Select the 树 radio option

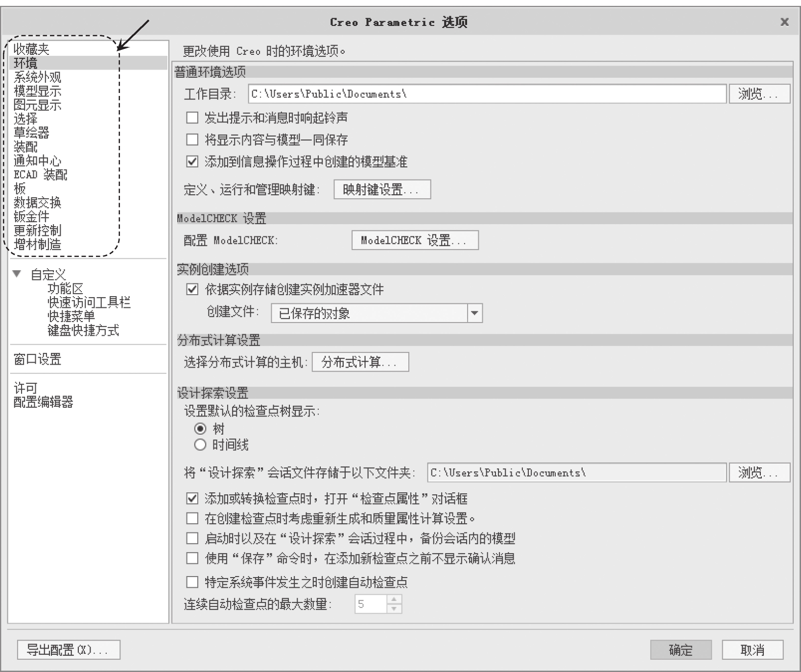[x=200, y=429]
